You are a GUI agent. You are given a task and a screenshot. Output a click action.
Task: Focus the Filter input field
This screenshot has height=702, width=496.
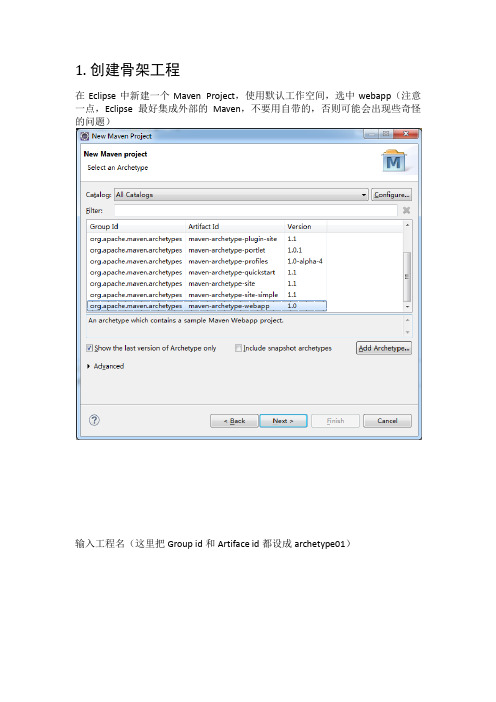coord(256,210)
